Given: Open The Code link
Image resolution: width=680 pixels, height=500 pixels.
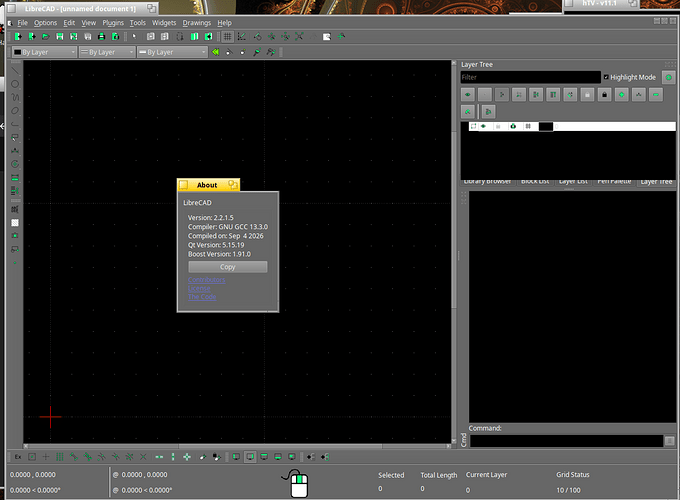Looking at the screenshot, I should 202,297.
